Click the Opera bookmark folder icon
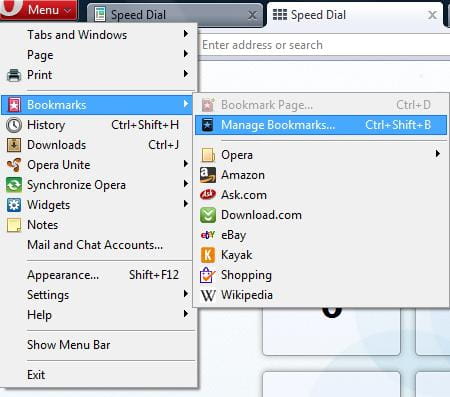The image size is (450, 397). [x=208, y=155]
